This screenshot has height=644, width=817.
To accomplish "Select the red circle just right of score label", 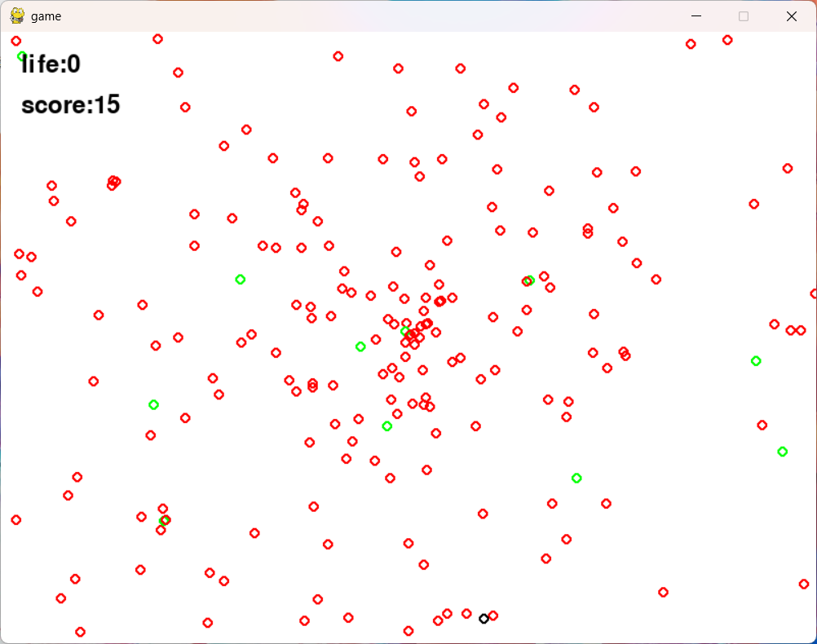I will pos(185,108).
